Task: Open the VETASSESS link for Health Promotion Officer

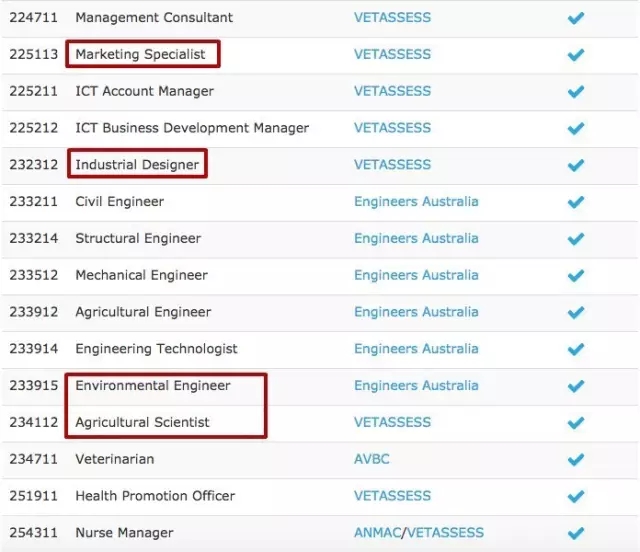Action: tap(392, 496)
